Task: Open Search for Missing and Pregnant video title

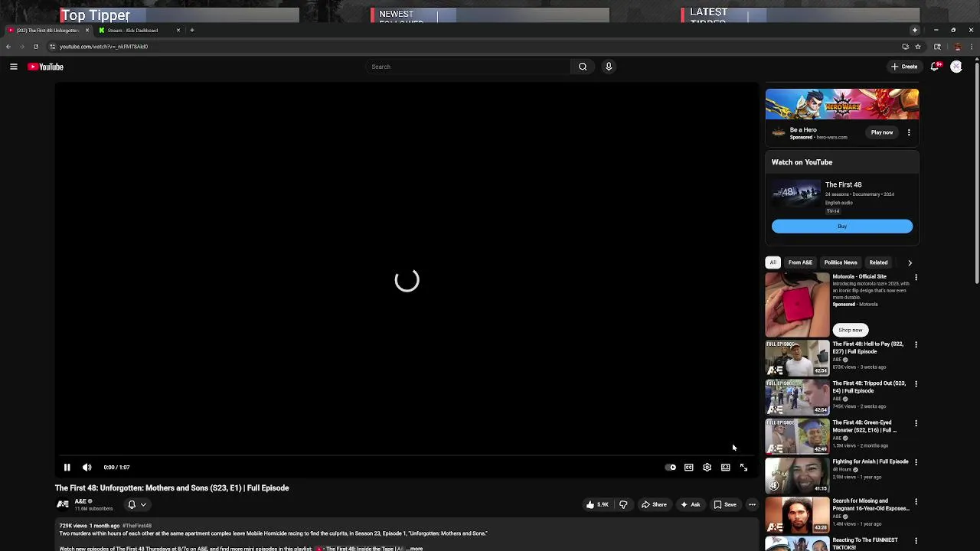Action: click(x=871, y=504)
